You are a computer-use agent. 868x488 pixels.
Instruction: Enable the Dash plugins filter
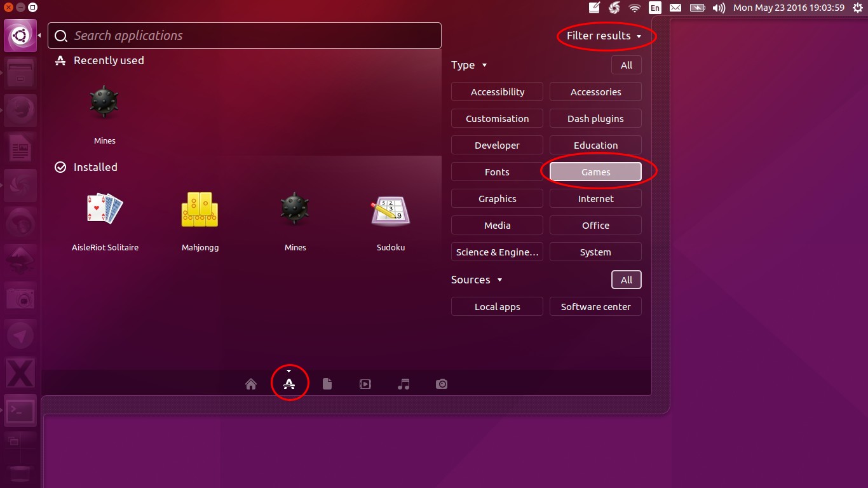[595, 118]
